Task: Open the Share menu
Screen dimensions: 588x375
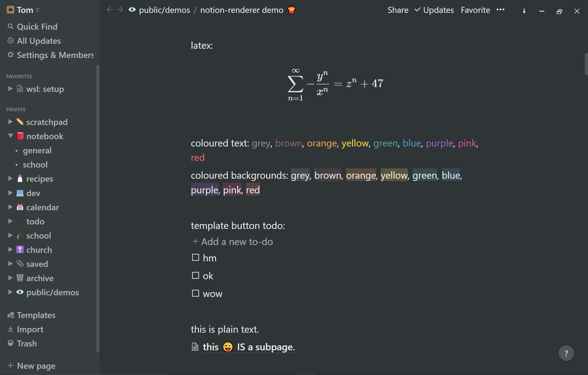Action: 398,10
